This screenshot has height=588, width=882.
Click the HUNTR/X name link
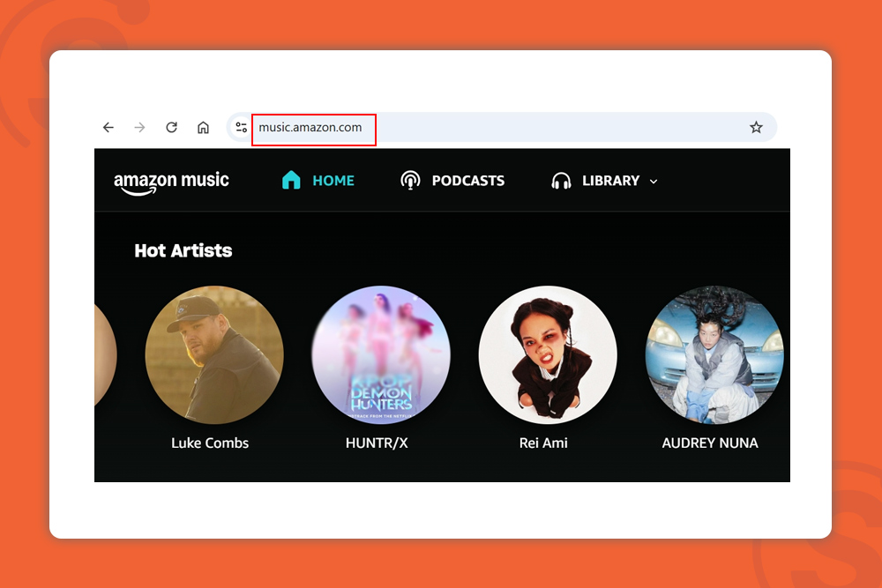[377, 443]
